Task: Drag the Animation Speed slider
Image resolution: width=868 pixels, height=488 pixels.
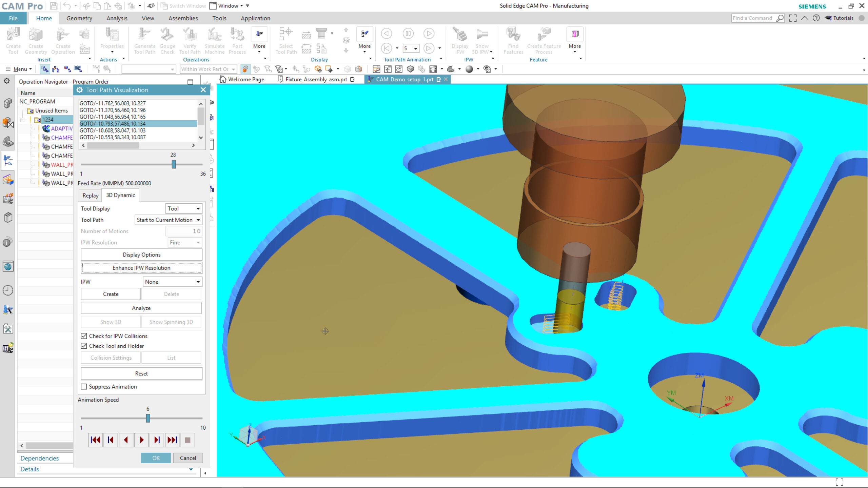Action: pyautogui.click(x=148, y=418)
